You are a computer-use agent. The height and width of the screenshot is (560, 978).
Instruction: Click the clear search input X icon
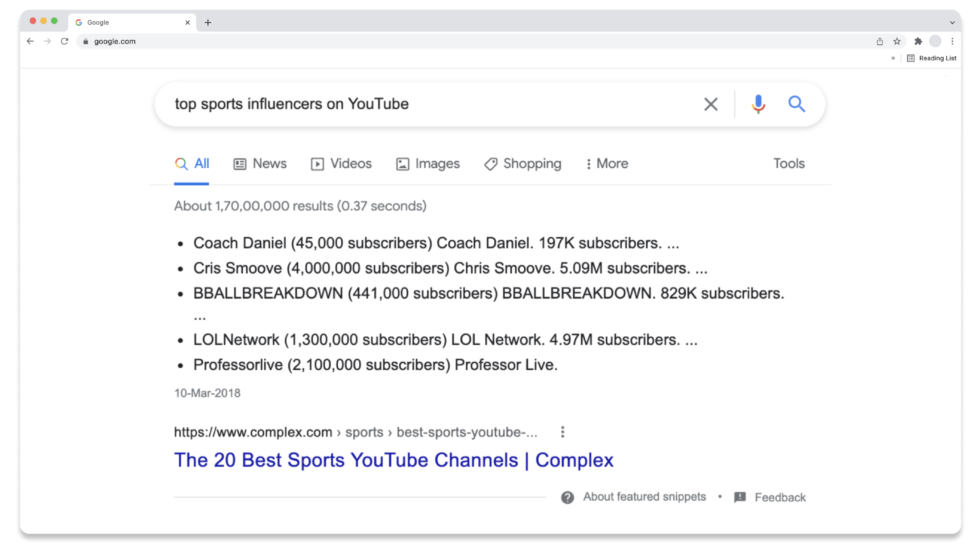pos(709,104)
